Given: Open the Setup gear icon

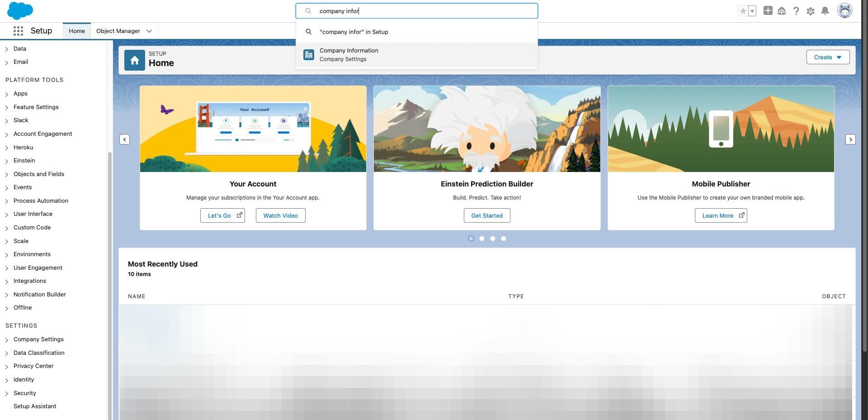Looking at the screenshot, I should click(x=811, y=11).
